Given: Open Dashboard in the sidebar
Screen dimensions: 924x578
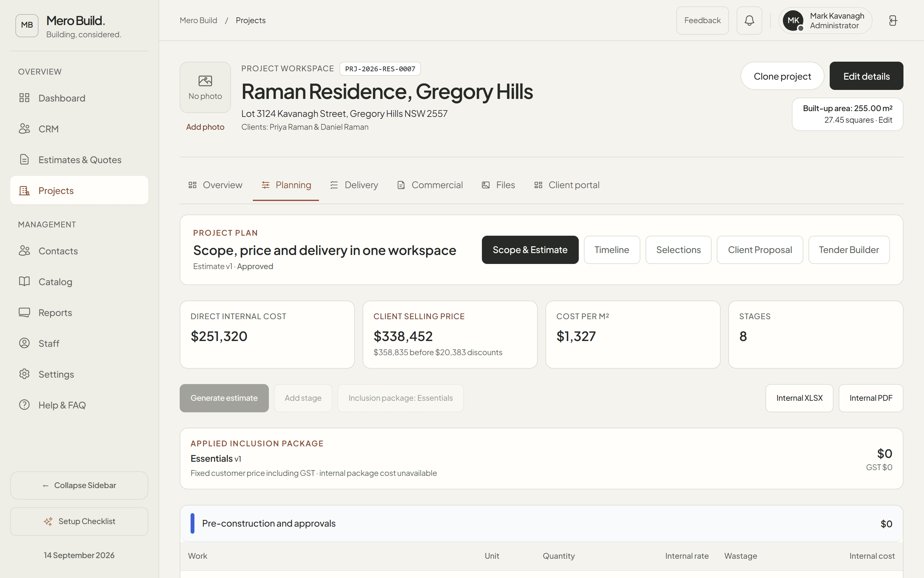Looking at the screenshot, I should (79, 98).
